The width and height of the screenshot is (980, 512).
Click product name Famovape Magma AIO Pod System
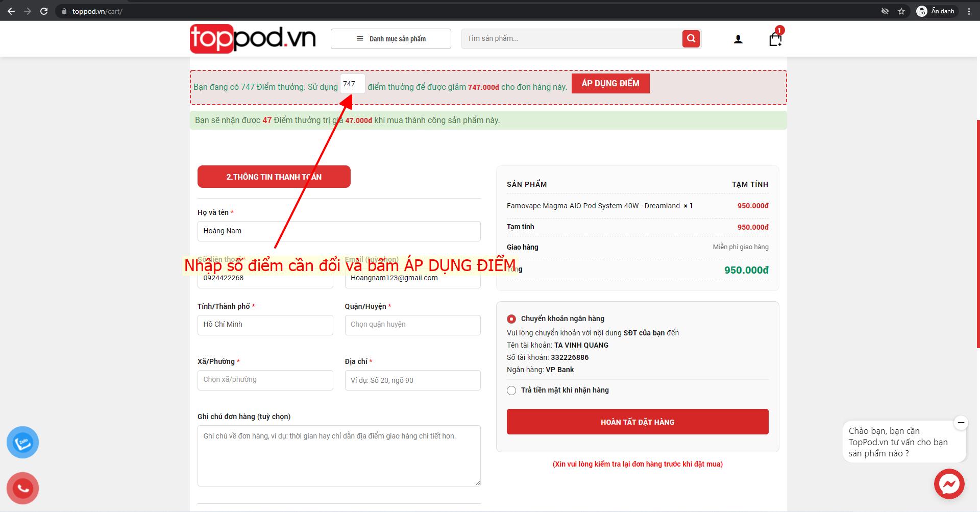(x=593, y=206)
